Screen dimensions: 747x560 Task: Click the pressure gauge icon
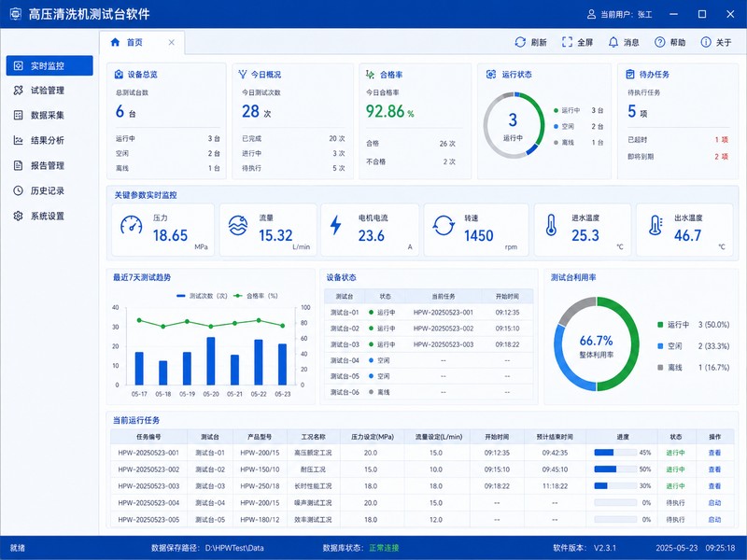pyautogui.click(x=131, y=225)
